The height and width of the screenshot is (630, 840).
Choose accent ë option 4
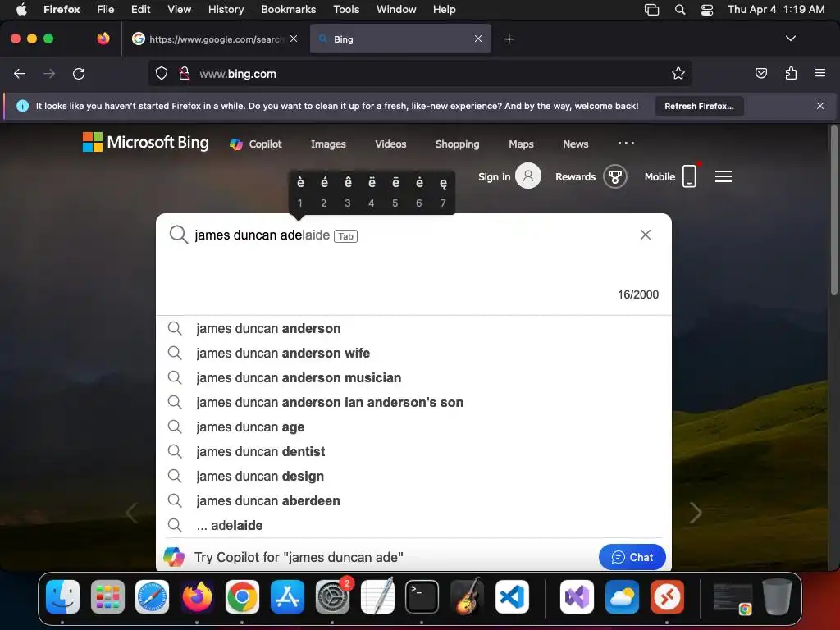tap(372, 191)
